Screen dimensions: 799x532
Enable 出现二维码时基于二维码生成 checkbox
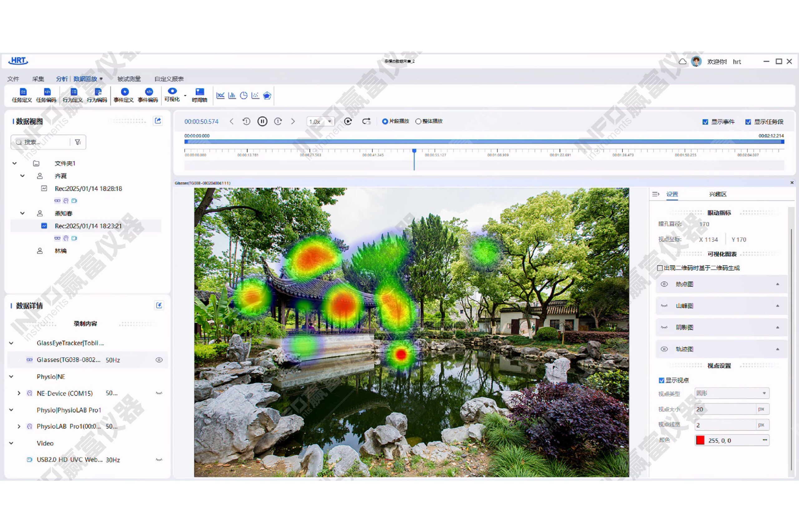(660, 268)
